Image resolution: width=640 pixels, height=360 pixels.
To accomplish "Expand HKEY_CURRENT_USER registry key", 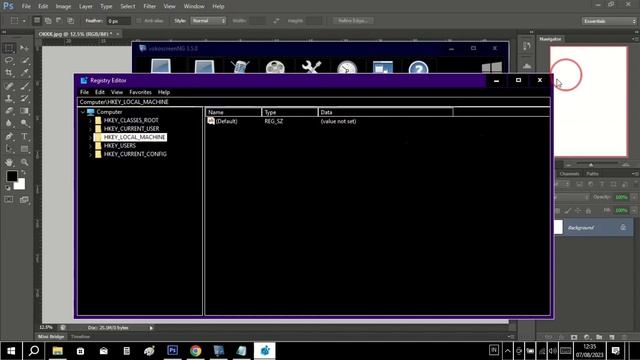I will (x=90, y=129).
